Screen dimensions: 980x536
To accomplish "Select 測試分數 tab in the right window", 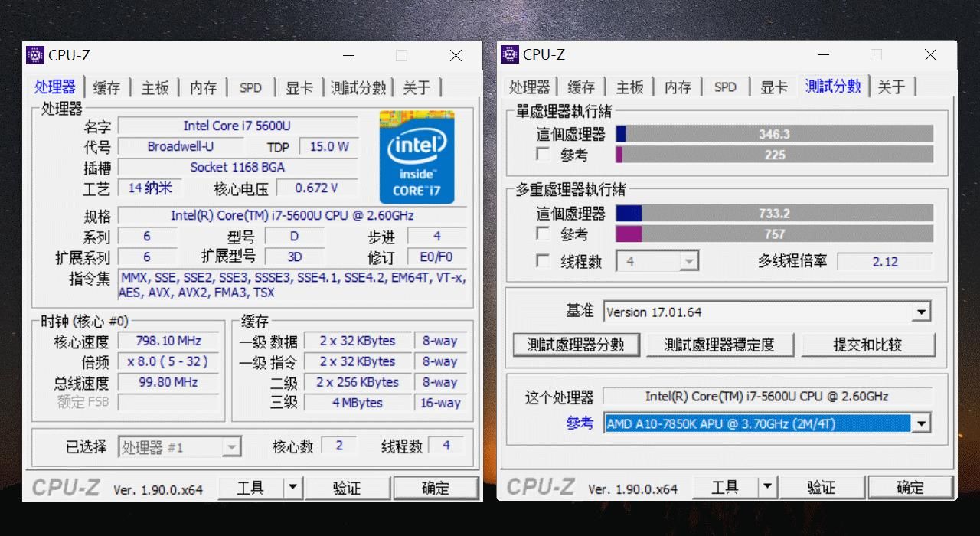I will pyautogui.click(x=833, y=86).
